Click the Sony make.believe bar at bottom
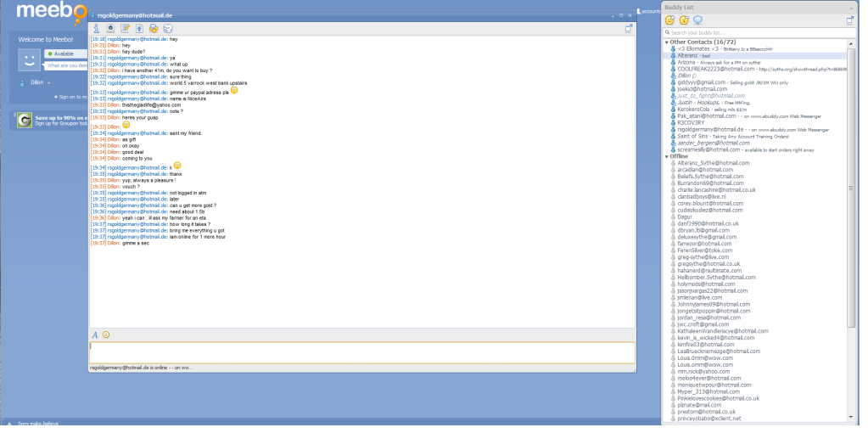This screenshot has height=433, width=868. 37,424
